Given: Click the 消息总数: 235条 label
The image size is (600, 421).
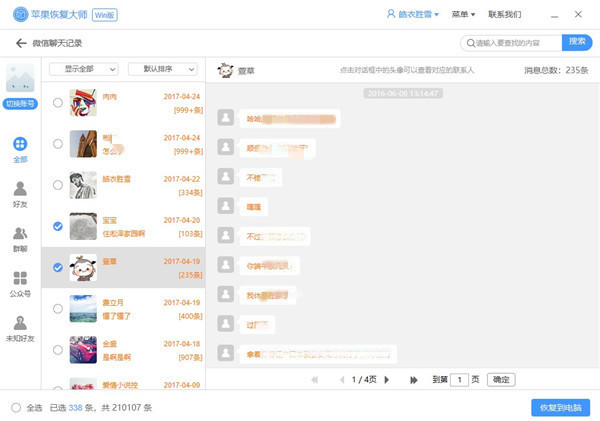Looking at the screenshot, I should pyautogui.click(x=556, y=70).
